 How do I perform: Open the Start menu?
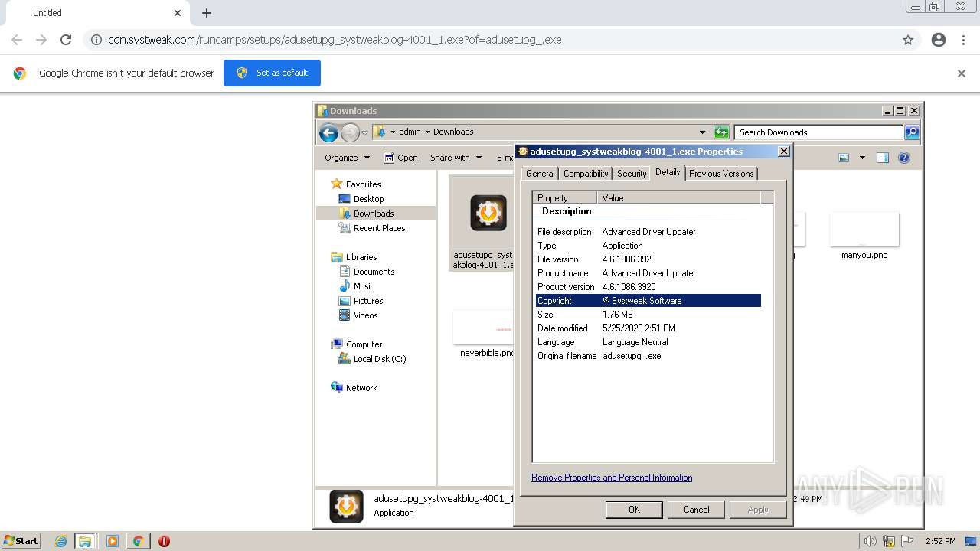click(x=21, y=541)
